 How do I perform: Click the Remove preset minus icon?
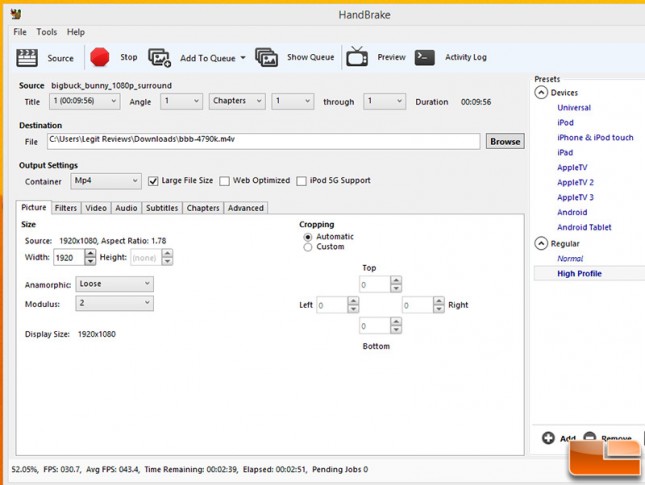pos(589,436)
